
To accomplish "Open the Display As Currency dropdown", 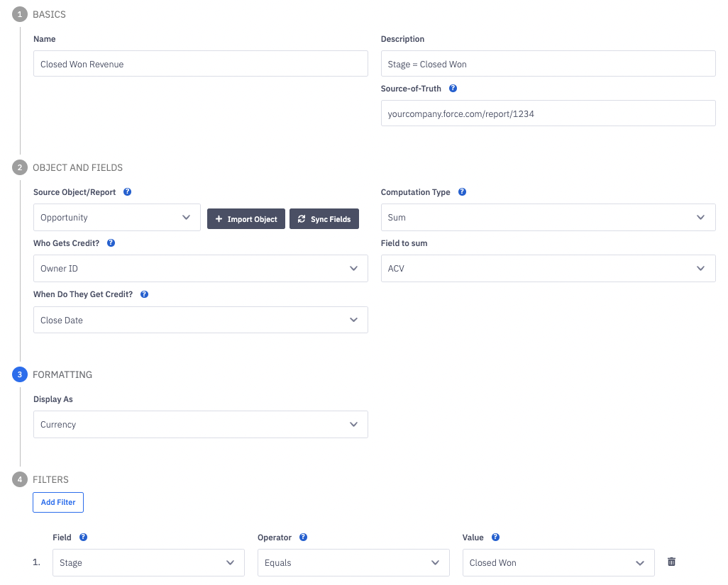I will click(200, 425).
